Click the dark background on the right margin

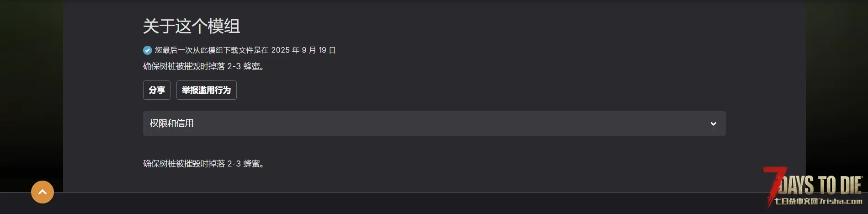(x=836, y=91)
